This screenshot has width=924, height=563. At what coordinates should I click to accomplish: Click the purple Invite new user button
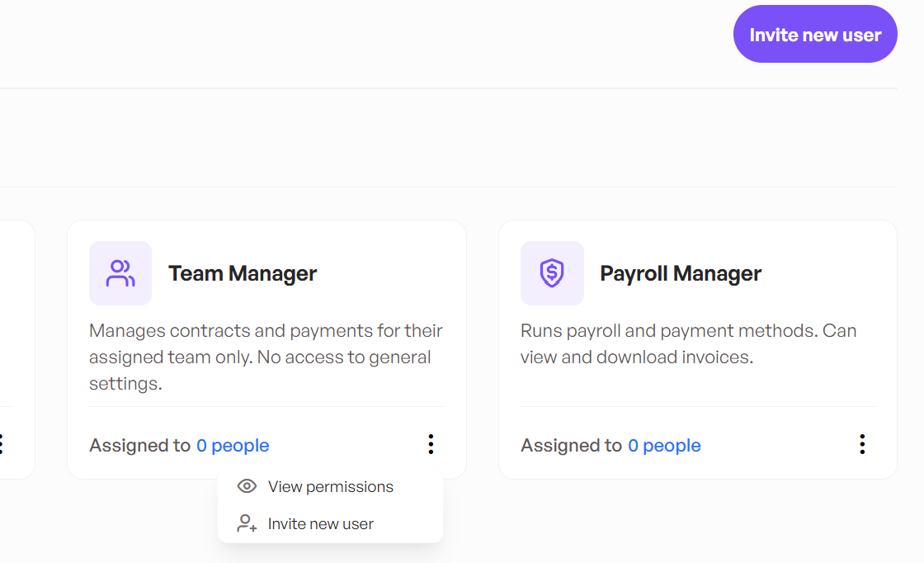pyautogui.click(x=815, y=34)
